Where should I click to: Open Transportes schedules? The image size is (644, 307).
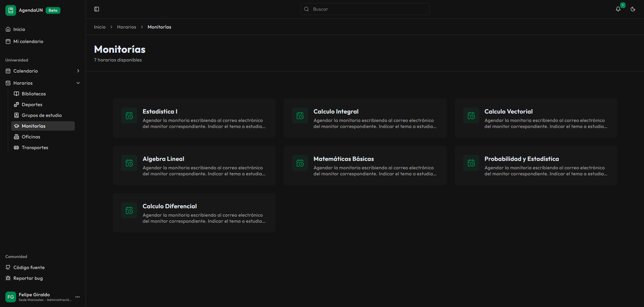43,147
